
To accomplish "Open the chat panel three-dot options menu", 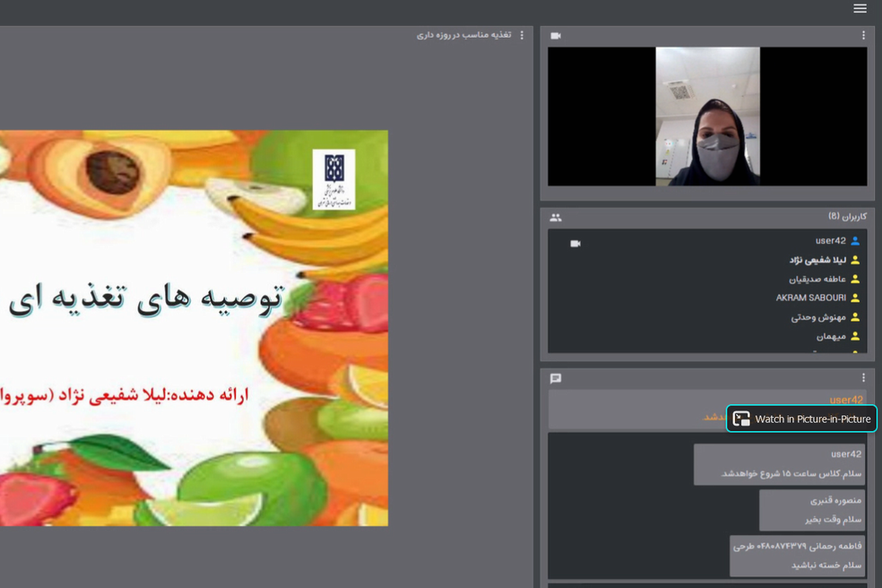I will tap(863, 378).
